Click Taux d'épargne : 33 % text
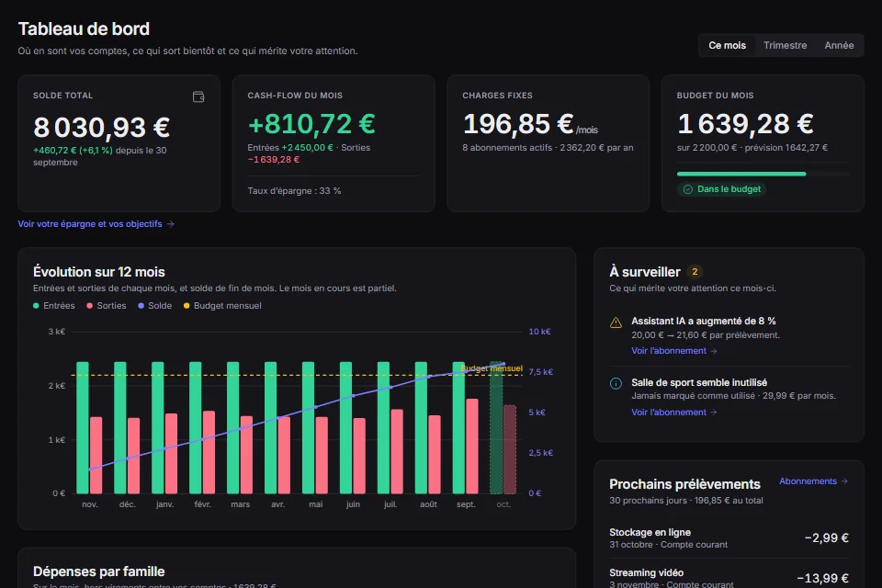Image resolution: width=882 pixels, height=588 pixels. coord(294,191)
